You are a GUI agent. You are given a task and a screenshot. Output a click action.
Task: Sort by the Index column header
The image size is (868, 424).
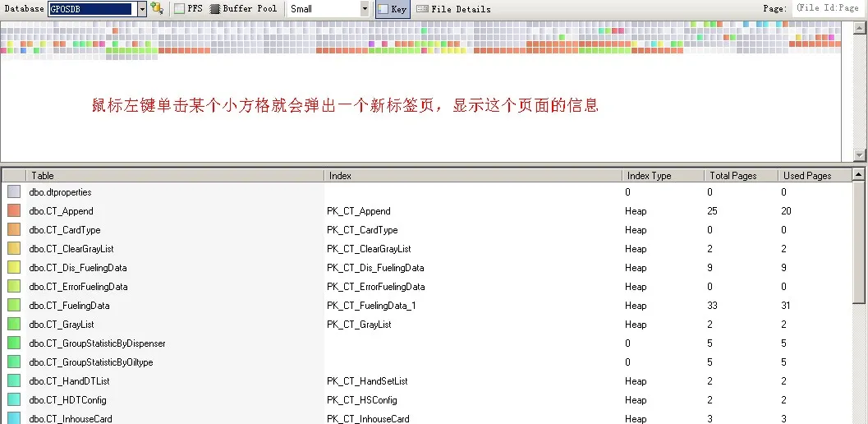[x=473, y=176]
